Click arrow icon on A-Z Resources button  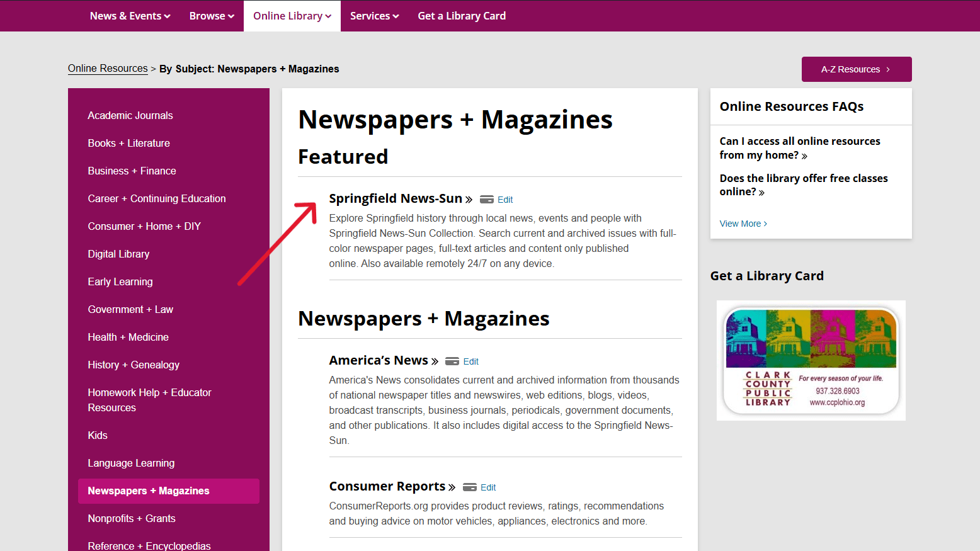point(888,69)
